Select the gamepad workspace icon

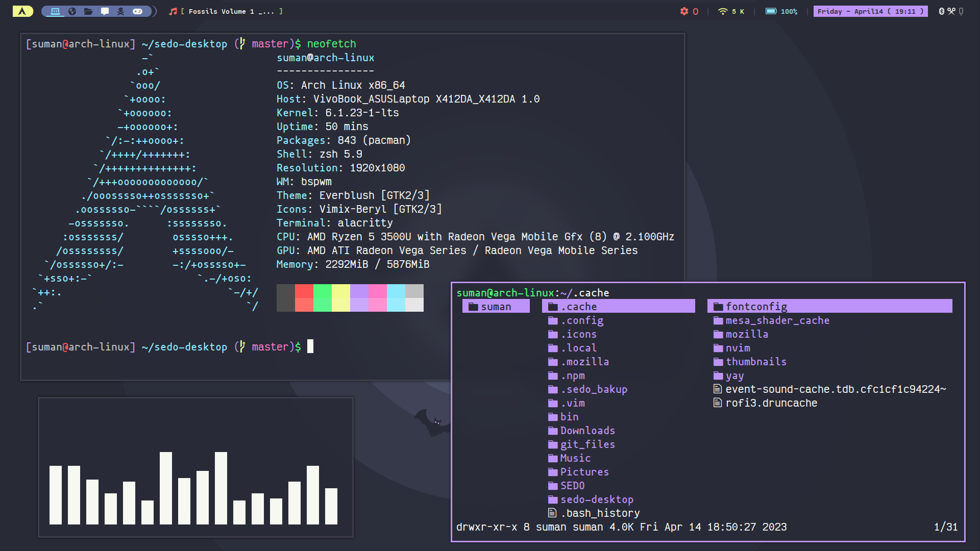[137, 11]
